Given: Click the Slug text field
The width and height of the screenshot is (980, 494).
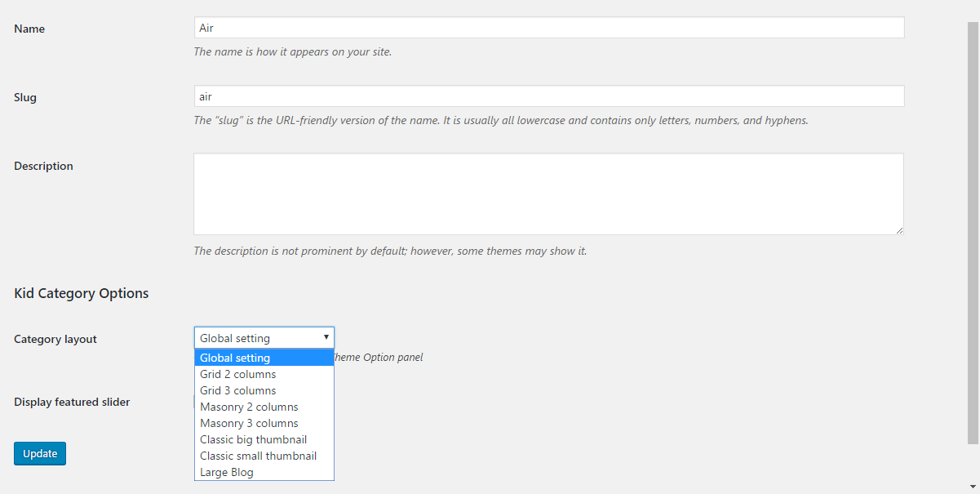Looking at the screenshot, I should click(x=548, y=96).
